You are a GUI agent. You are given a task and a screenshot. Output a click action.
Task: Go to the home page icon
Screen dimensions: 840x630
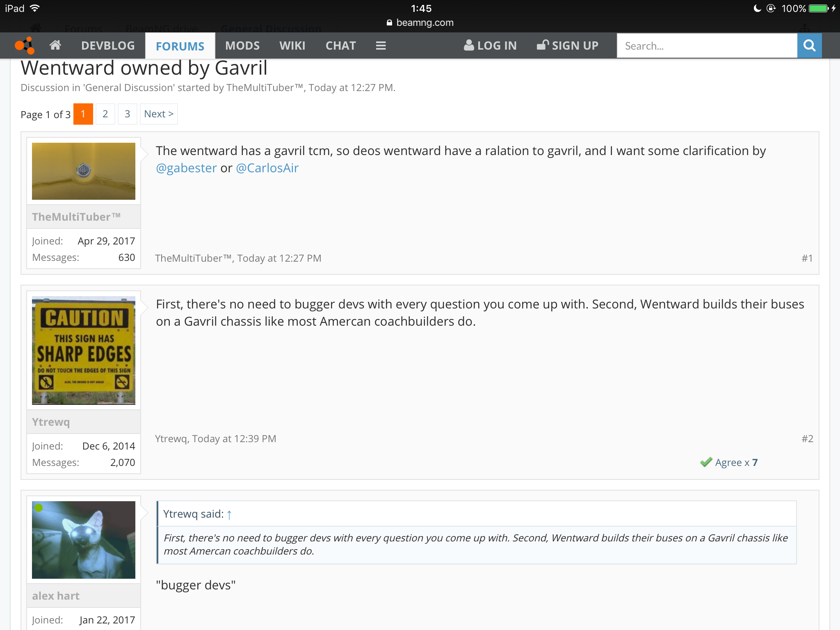tap(55, 45)
